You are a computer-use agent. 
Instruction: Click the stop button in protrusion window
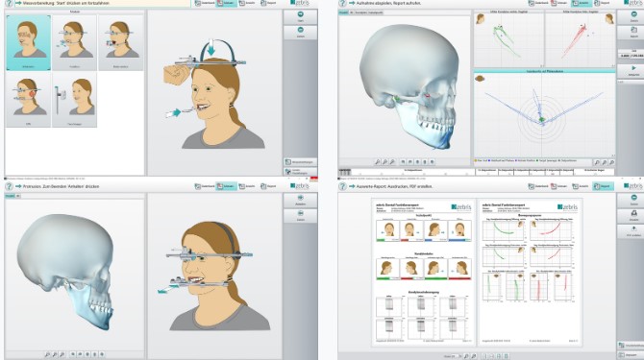300,201
